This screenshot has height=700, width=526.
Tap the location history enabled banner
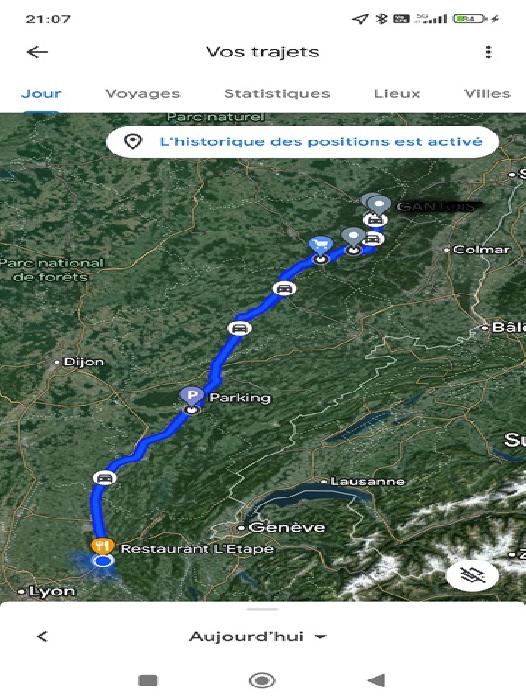point(302,142)
